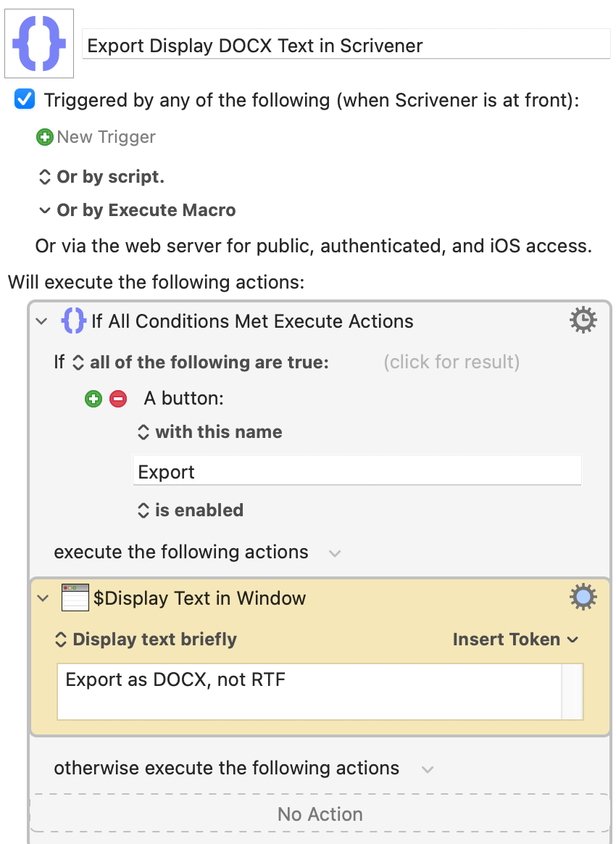Click the Display Text window icon
Viewport: 616px width, 844px height.
[75, 597]
